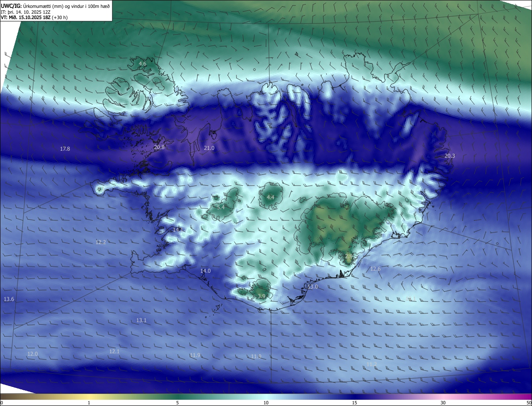
Task: Click the map value label '20.8'
Action: click(x=159, y=147)
